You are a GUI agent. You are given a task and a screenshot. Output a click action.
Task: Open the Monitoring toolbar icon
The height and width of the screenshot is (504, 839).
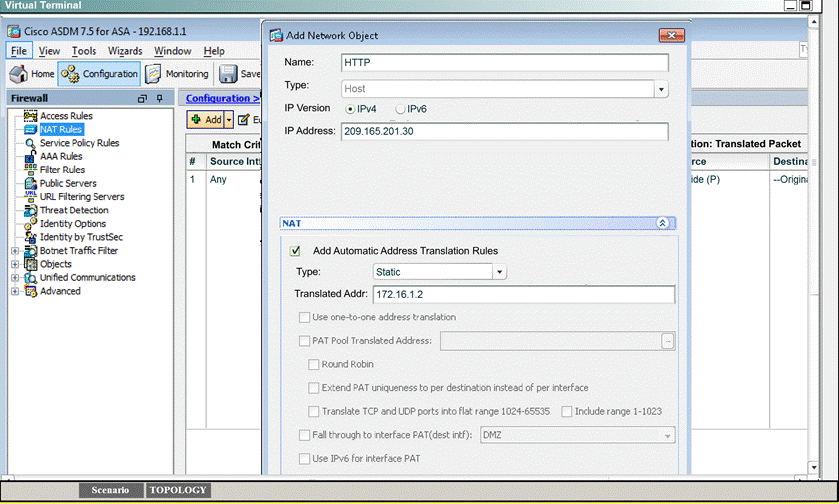click(154, 74)
